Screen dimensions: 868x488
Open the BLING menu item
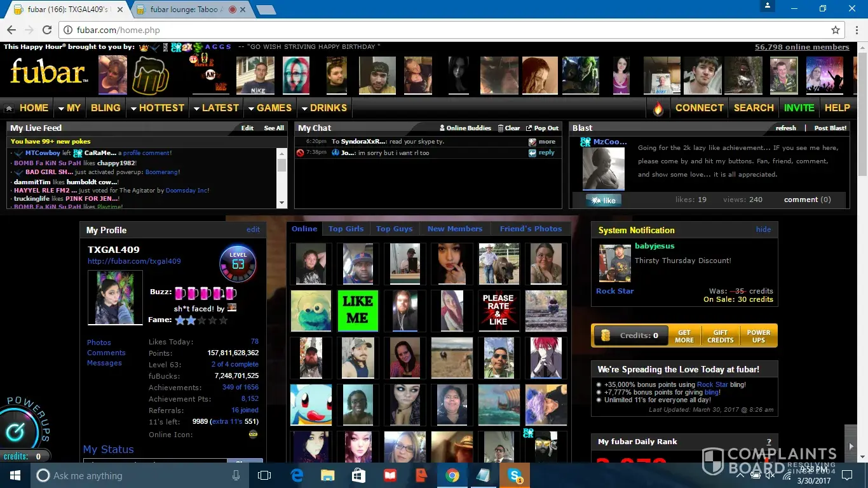click(x=105, y=108)
